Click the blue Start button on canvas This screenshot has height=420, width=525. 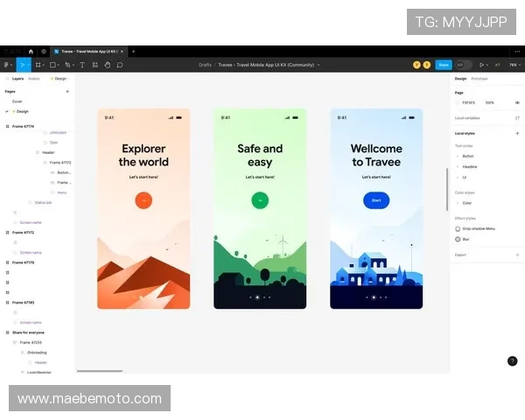376,200
